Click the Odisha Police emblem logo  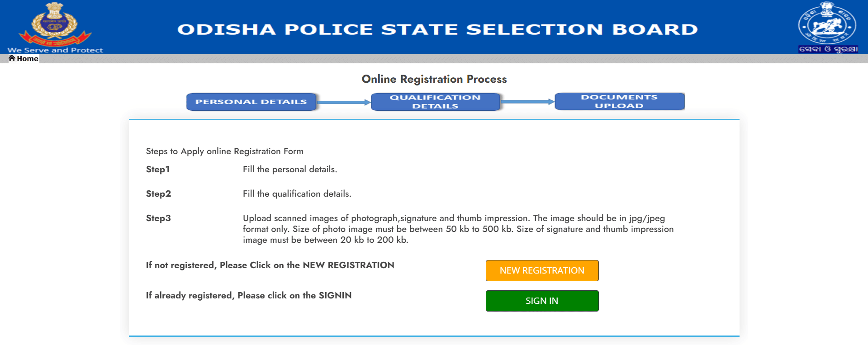pyautogui.click(x=55, y=24)
